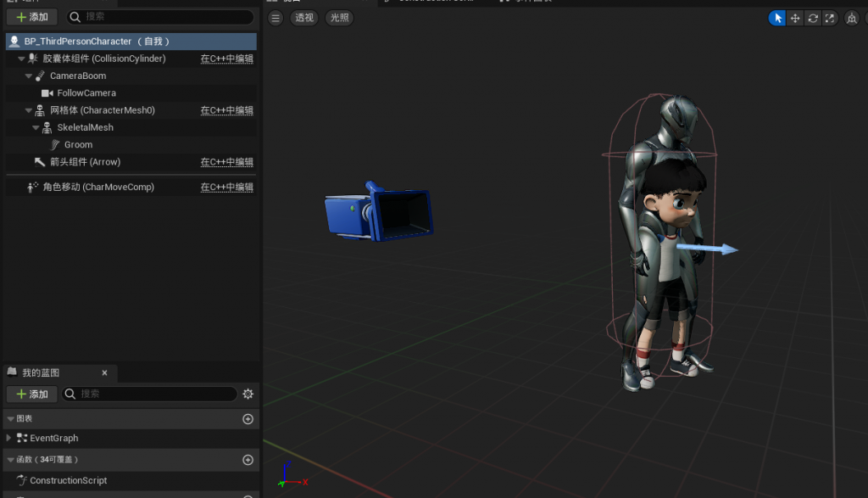
Task: Select the CameraBoom spring arm icon
Action: coord(40,76)
